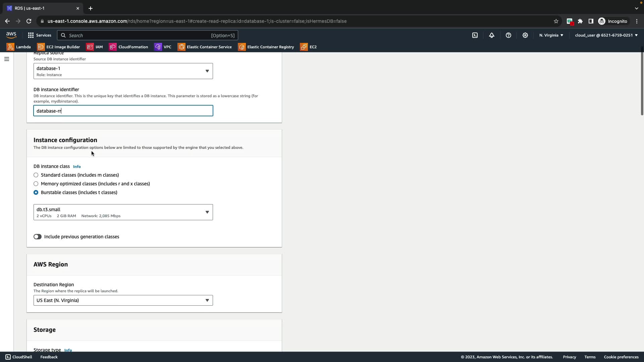The width and height of the screenshot is (644, 362).
Task: Open the settings gear icon
Action: point(525,35)
